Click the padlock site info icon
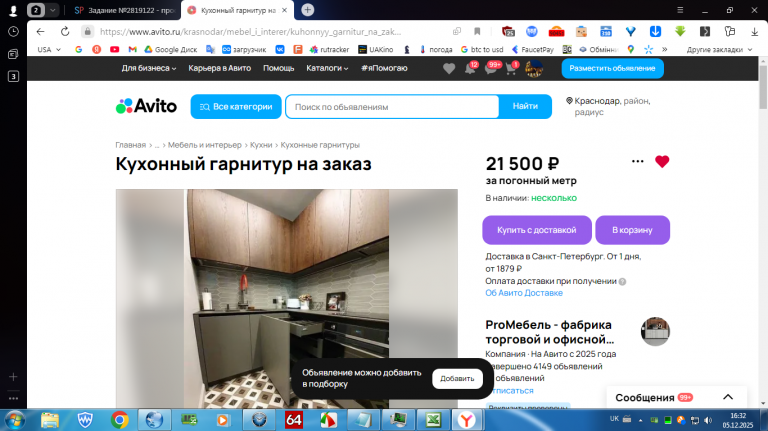Viewport: 768px width, 431px height. click(88, 31)
